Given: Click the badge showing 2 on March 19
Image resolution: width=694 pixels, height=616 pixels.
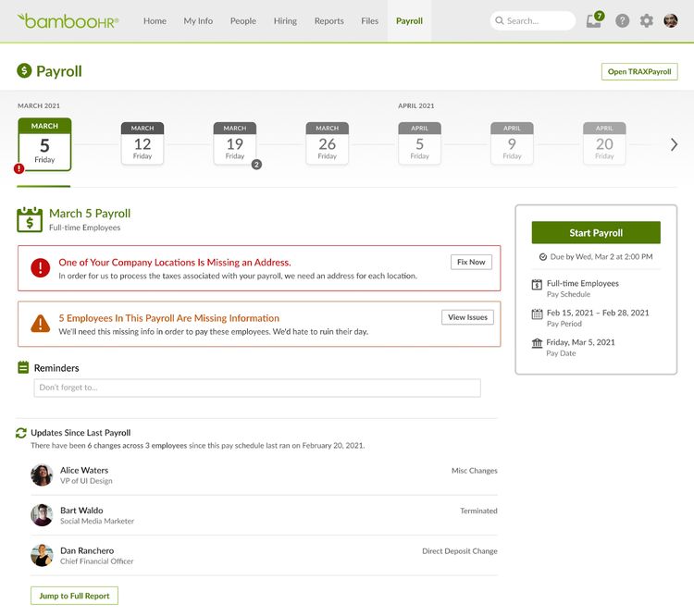Looking at the screenshot, I should tap(256, 165).
